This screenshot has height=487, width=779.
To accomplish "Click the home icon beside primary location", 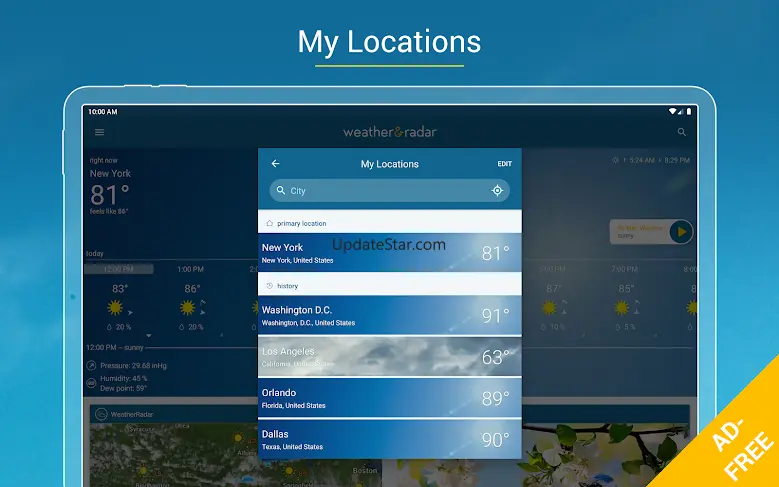I will [x=269, y=223].
